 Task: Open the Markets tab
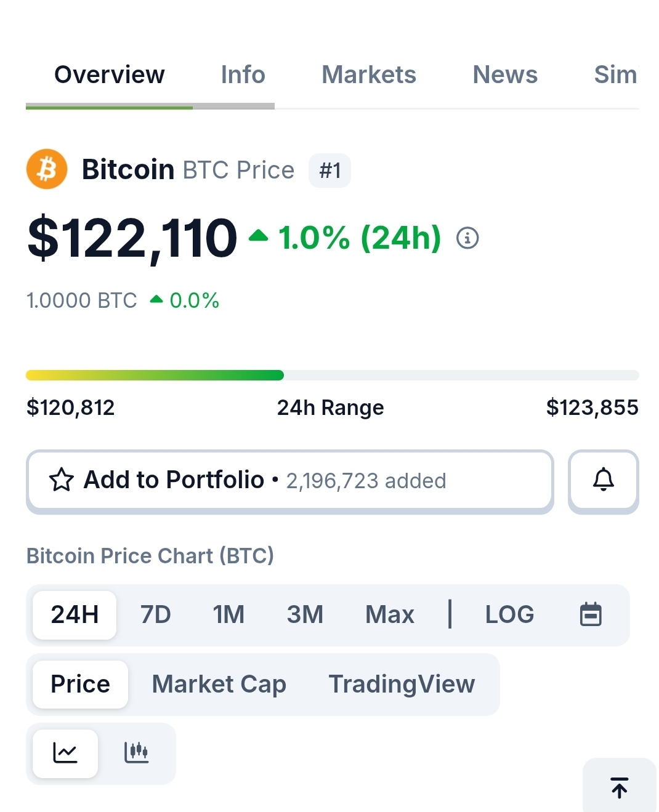click(x=368, y=75)
